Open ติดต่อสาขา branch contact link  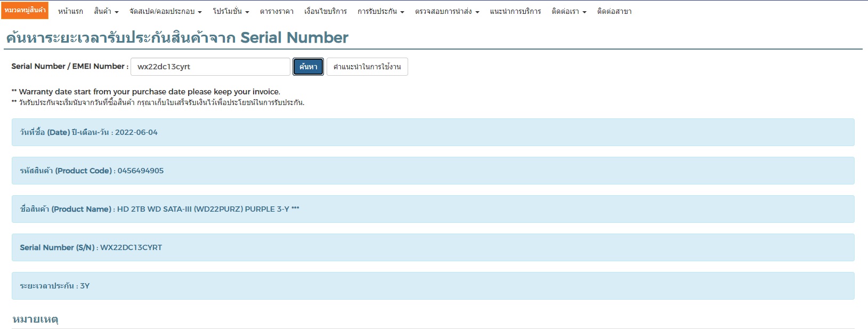[x=614, y=11]
